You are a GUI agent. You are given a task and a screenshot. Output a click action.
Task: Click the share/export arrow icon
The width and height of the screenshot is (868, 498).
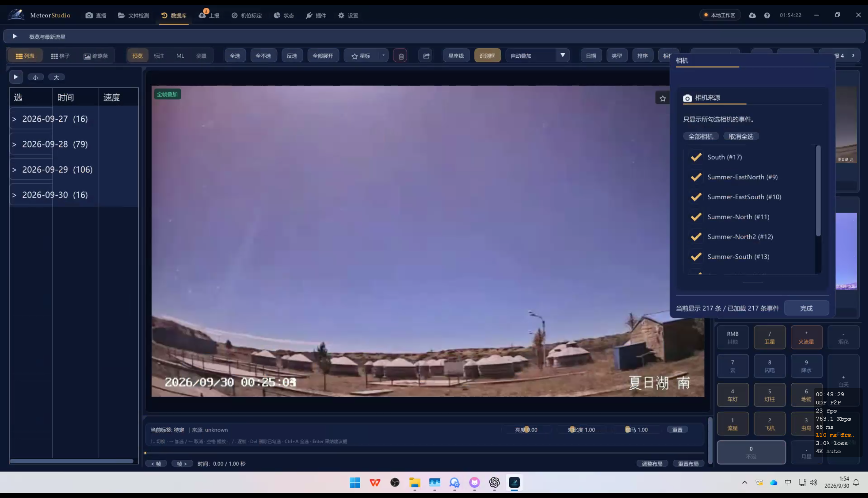coord(426,56)
